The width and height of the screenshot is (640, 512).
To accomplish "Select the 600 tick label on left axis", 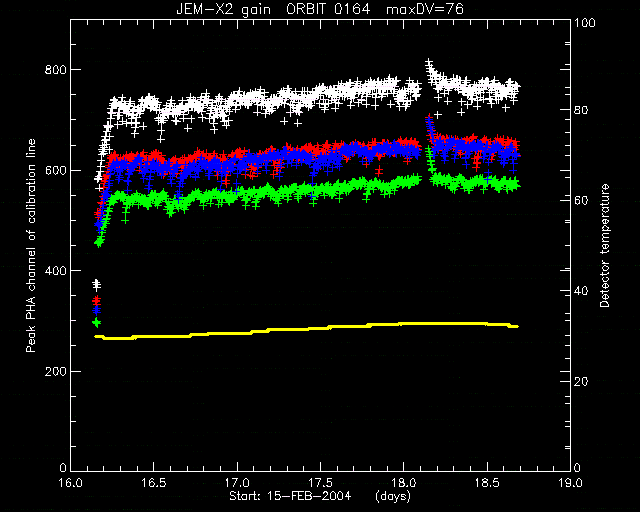I will tap(55, 170).
